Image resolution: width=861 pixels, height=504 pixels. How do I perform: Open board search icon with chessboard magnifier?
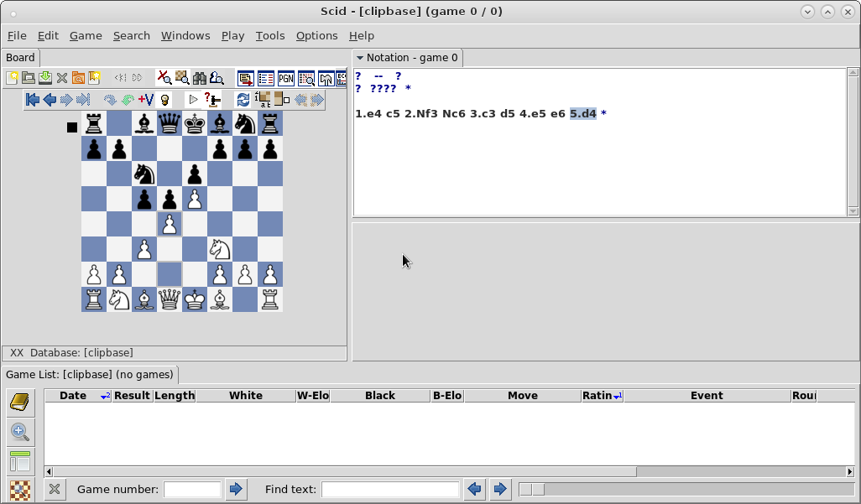[x=182, y=78]
